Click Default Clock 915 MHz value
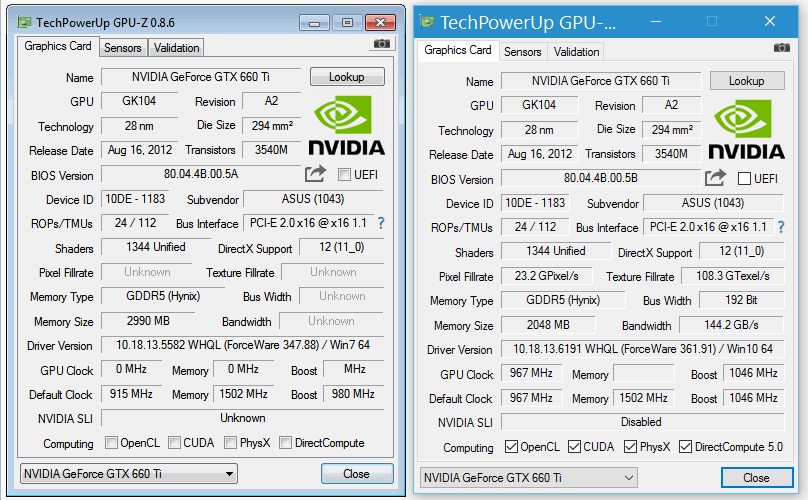 coord(131,394)
